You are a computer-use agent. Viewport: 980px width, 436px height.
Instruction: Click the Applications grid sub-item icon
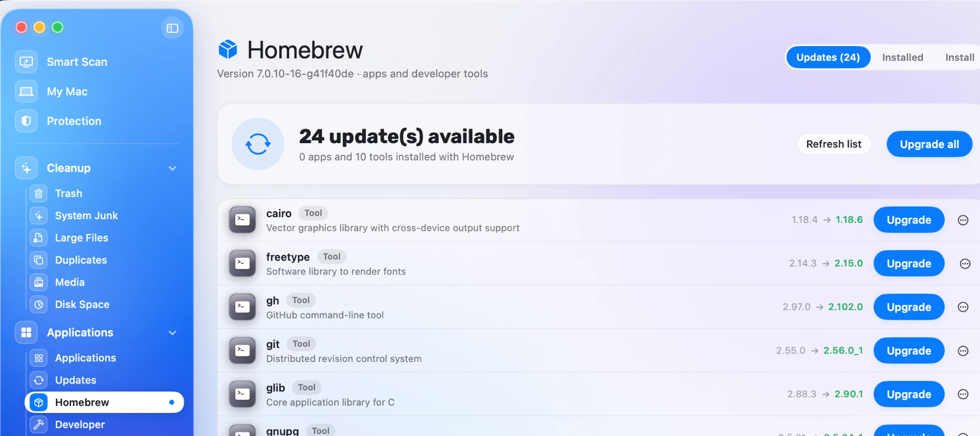[x=39, y=358]
